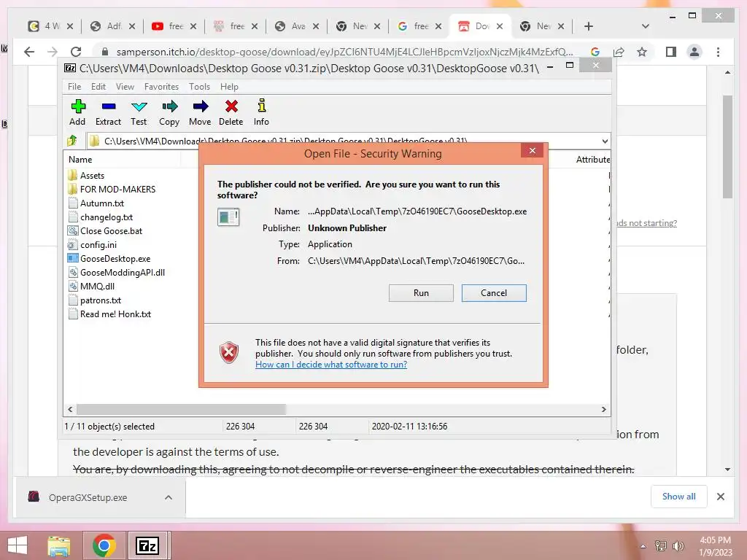Click the Move toolbar icon
Viewport: 747px width, 560px height.
(x=200, y=112)
